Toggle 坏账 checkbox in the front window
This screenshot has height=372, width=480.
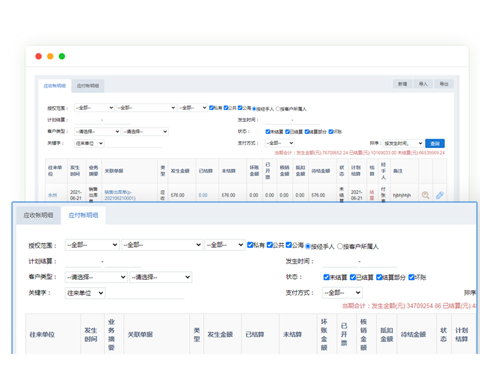pyautogui.click(x=412, y=277)
